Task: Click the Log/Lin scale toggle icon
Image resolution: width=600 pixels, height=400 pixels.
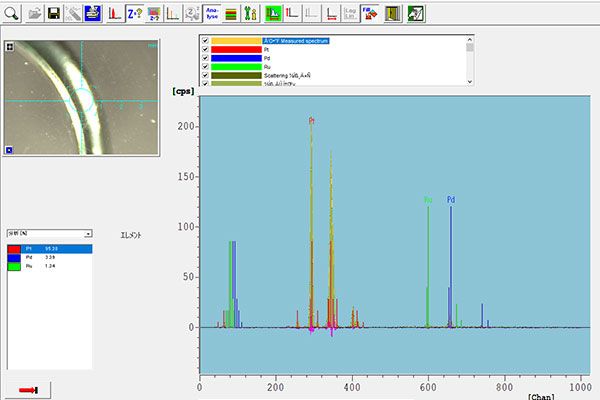Action: pos(350,13)
